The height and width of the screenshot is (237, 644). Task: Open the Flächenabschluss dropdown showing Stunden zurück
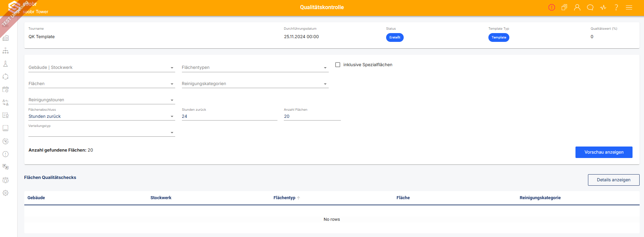(x=102, y=116)
